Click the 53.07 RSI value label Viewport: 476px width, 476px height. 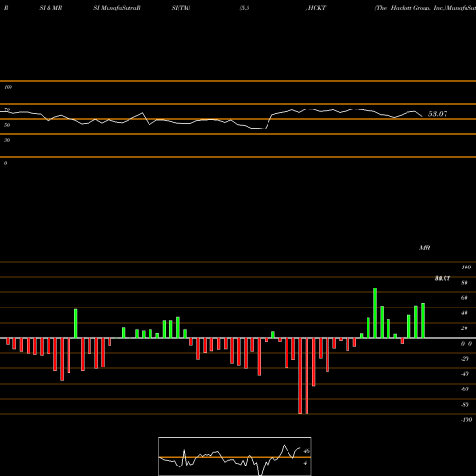(438, 114)
